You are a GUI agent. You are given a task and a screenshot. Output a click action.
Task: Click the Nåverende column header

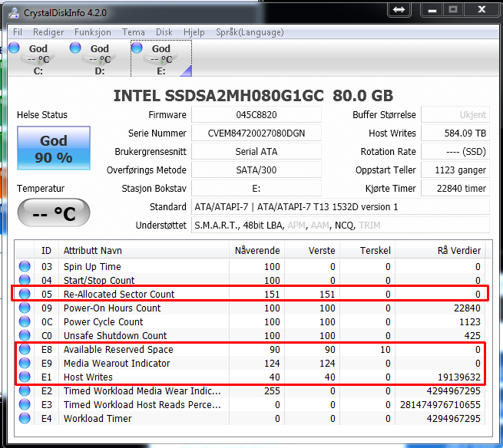point(257,250)
